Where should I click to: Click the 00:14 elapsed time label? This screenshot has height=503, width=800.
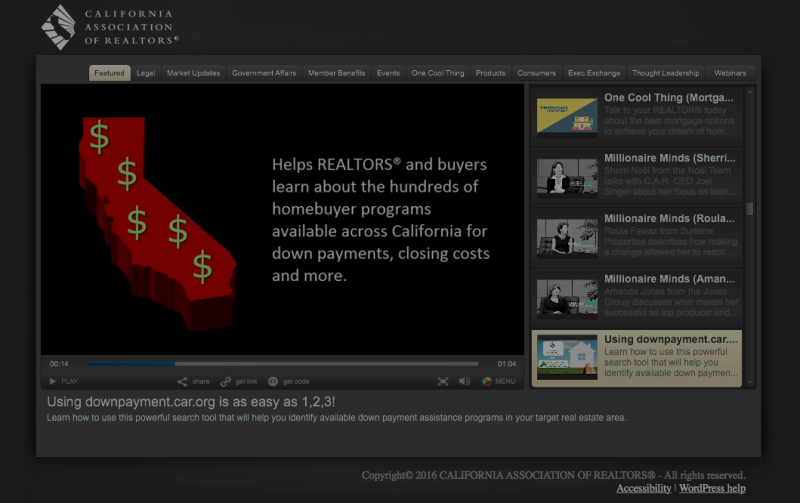(x=59, y=364)
